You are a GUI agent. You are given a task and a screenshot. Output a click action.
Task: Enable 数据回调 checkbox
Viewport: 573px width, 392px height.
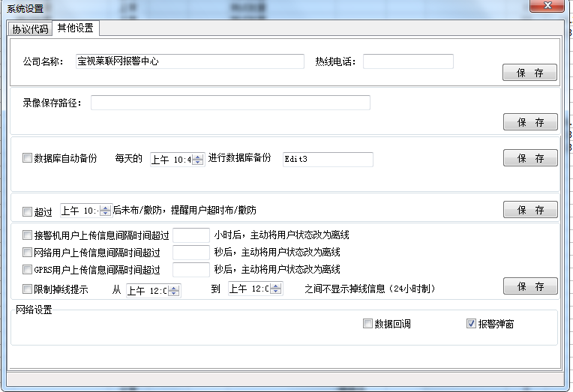coord(367,323)
